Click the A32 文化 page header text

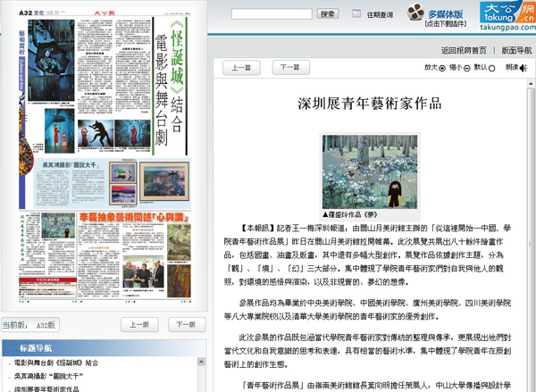pos(31,13)
